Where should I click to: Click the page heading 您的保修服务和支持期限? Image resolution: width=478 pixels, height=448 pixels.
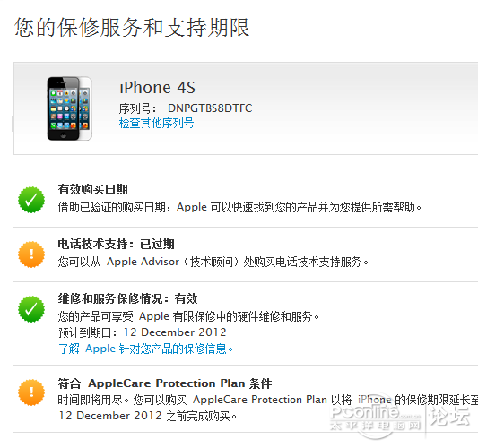click(132, 28)
